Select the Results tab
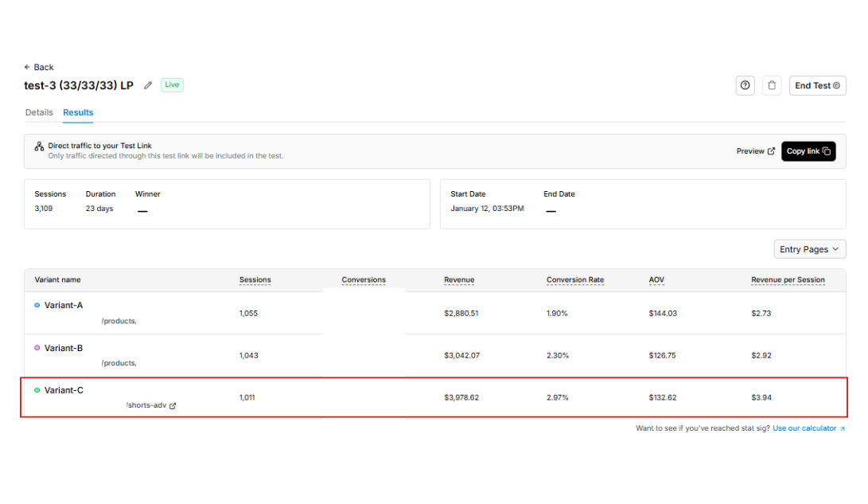868x504 pixels. point(78,112)
